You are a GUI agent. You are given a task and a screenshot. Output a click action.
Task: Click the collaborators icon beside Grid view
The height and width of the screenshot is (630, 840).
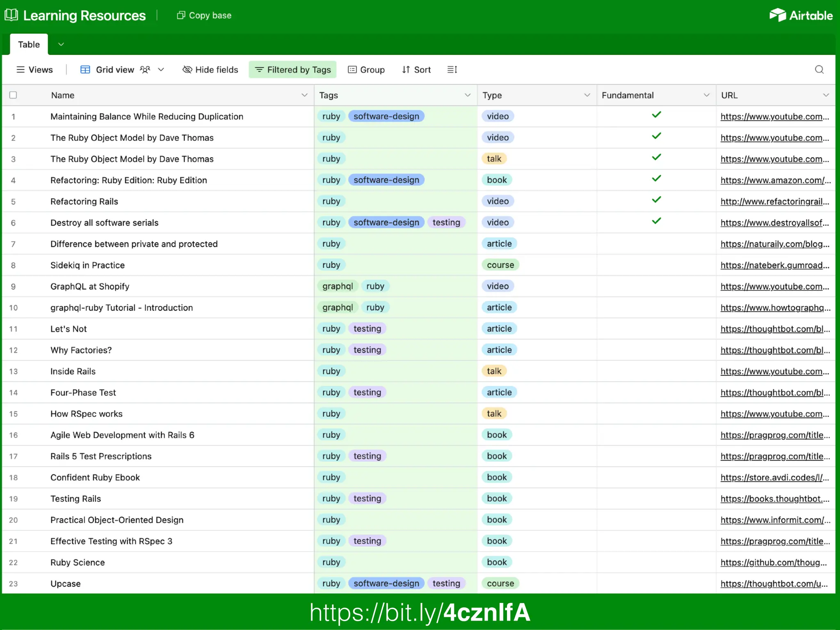[145, 70]
